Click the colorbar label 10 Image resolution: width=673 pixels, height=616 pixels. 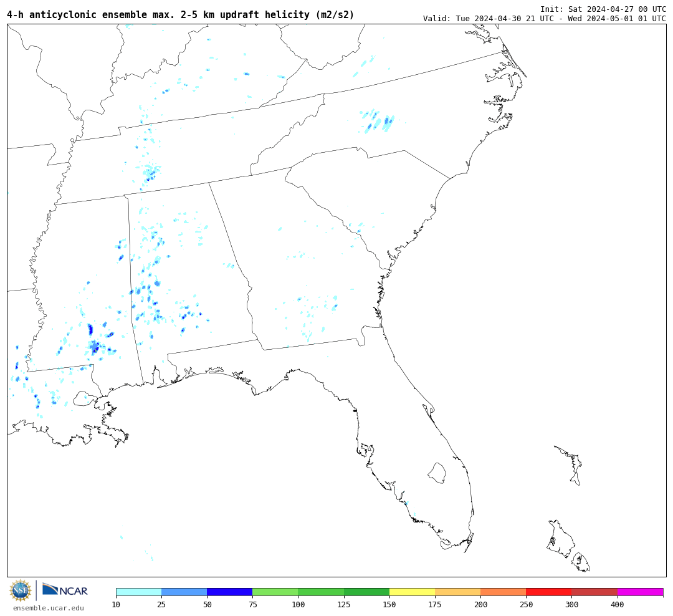pyautogui.click(x=116, y=605)
